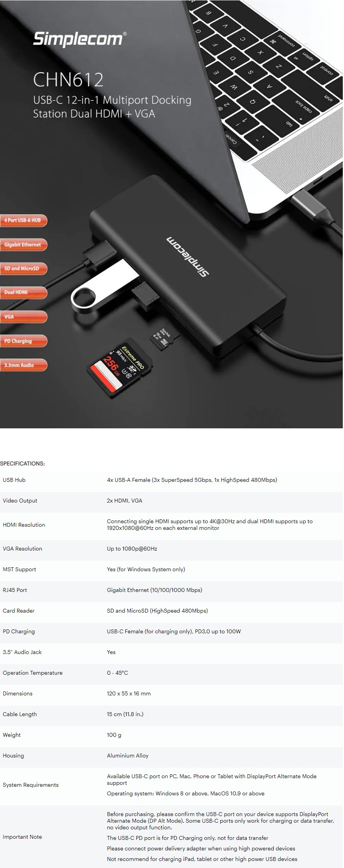344x868 pixels.
Task: Click the Dual HDMI feature badge
Action: click(x=23, y=292)
